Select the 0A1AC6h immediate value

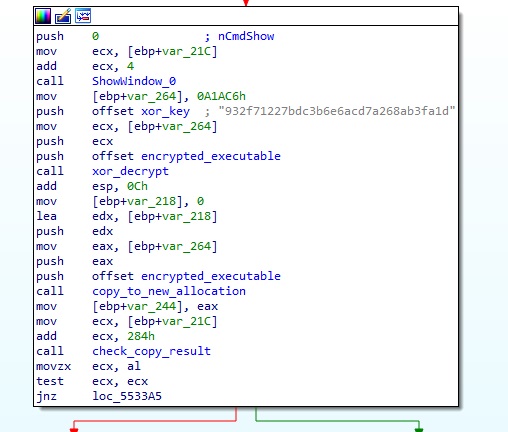tap(221, 96)
